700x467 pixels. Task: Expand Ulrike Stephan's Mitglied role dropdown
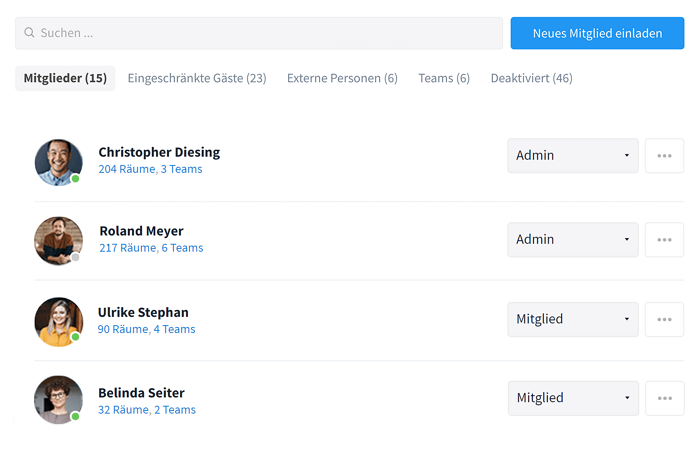tap(573, 319)
